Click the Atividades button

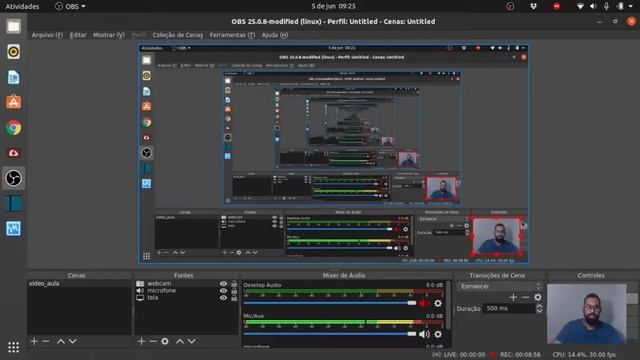(22, 6)
